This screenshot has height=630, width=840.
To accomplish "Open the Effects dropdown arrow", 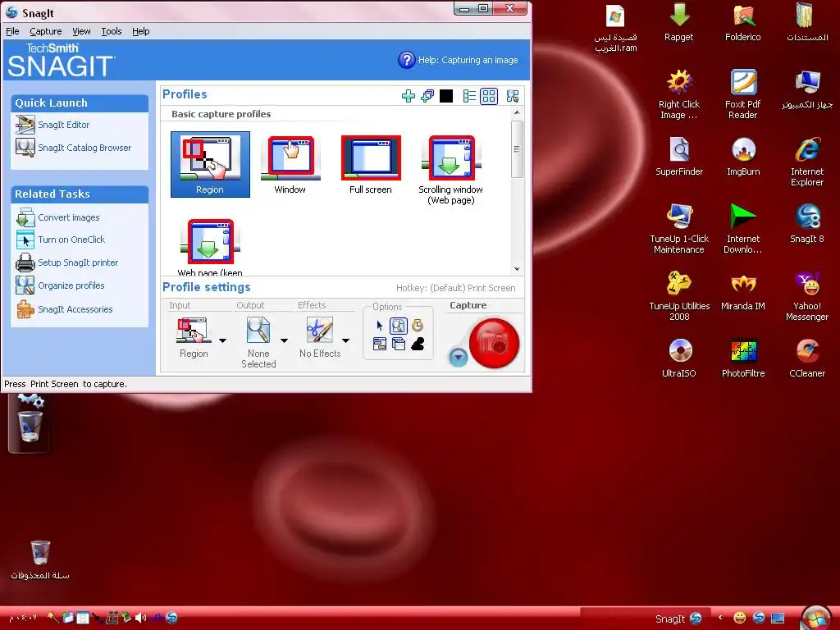I will tap(345, 340).
